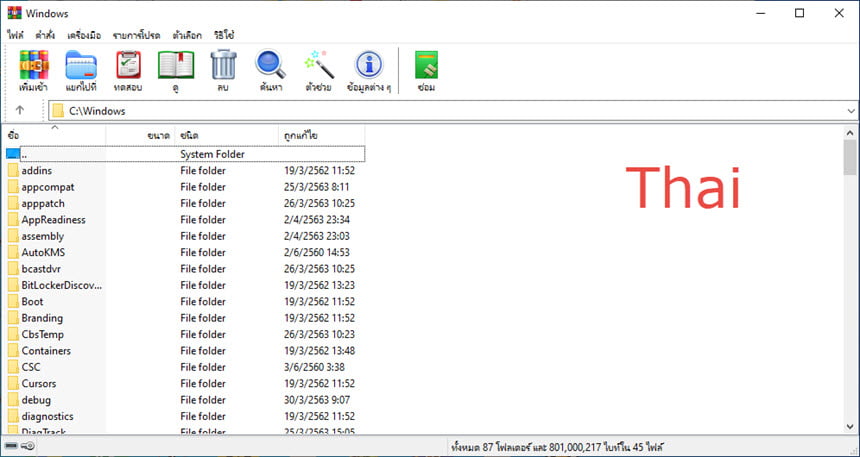Sort by the ขนาด (Size) column header
Viewport: 860px width, 457px height.
click(x=140, y=135)
